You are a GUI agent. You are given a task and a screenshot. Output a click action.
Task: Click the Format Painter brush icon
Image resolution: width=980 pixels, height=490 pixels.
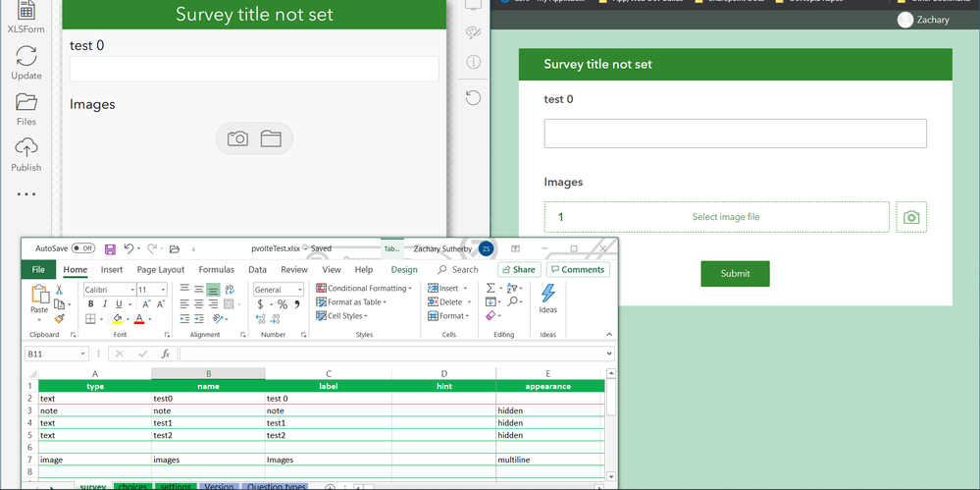(59, 319)
